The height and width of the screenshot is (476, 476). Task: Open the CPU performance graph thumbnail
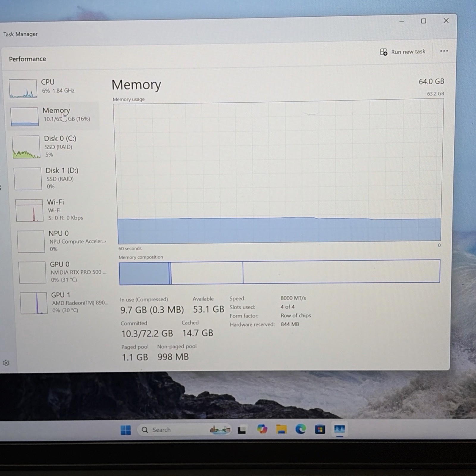23,88
